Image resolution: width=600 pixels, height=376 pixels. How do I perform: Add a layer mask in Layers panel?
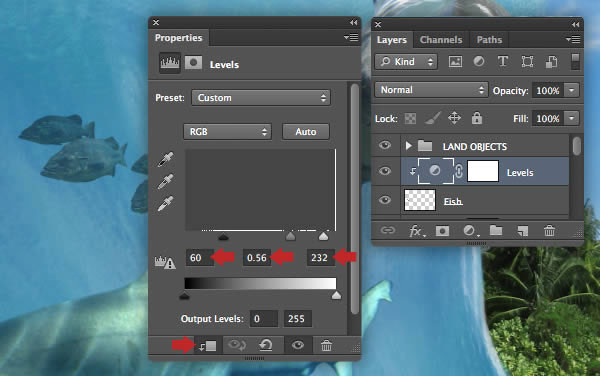click(x=442, y=231)
